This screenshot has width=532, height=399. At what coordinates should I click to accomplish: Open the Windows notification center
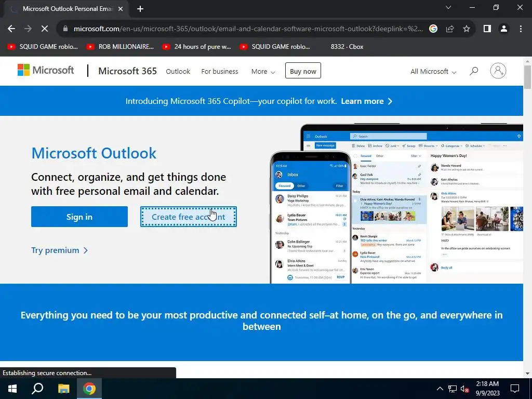click(515, 389)
